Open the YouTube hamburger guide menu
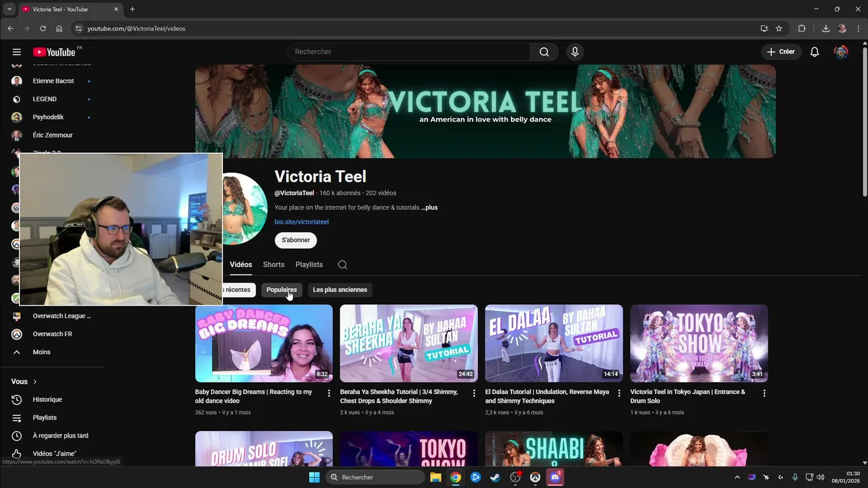This screenshot has height=488, width=868. pos(16,52)
